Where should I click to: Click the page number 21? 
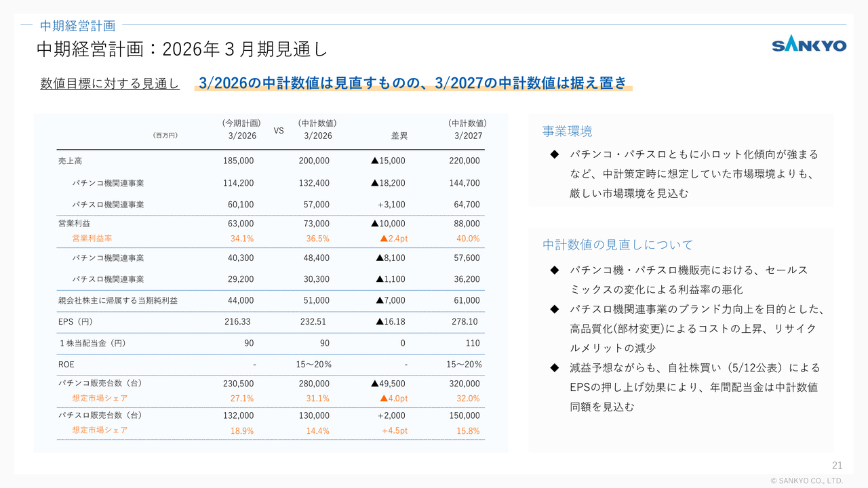pyautogui.click(x=837, y=466)
